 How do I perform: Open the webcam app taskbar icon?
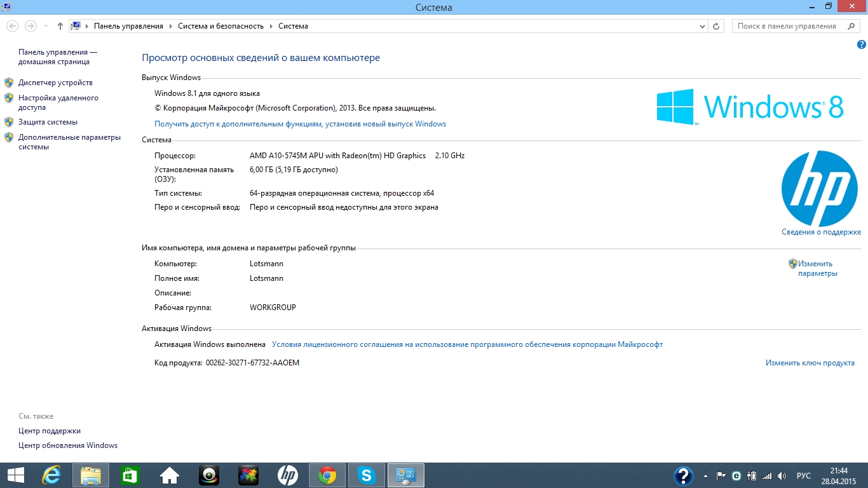tap(209, 475)
